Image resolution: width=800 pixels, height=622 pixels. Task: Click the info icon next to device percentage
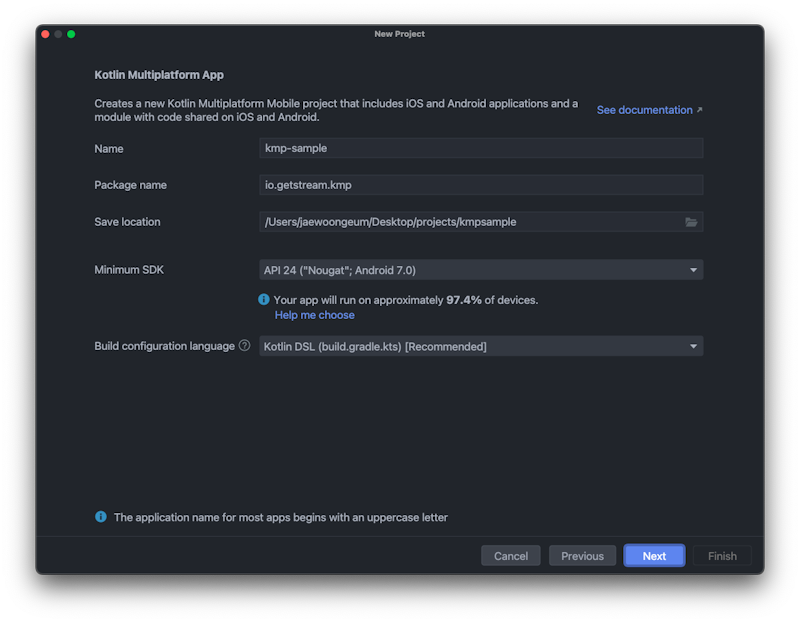263,299
